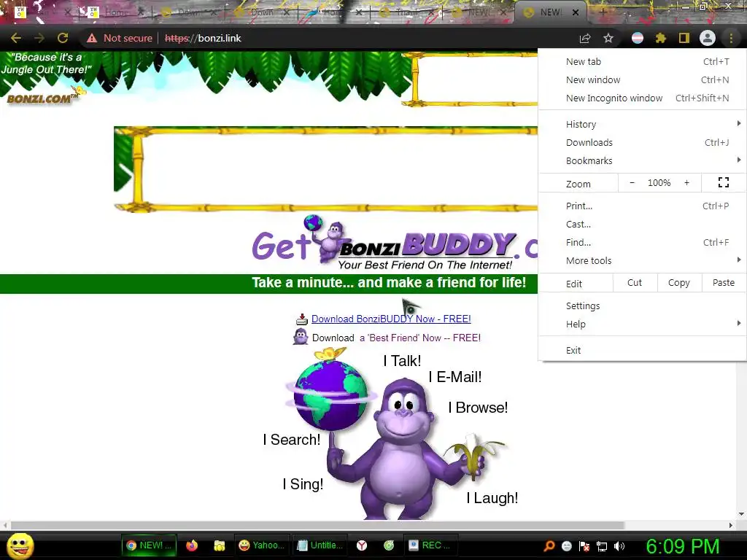747x560 pixels.
Task: Open a New Incognito window
Action: click(x=643, y=98)
